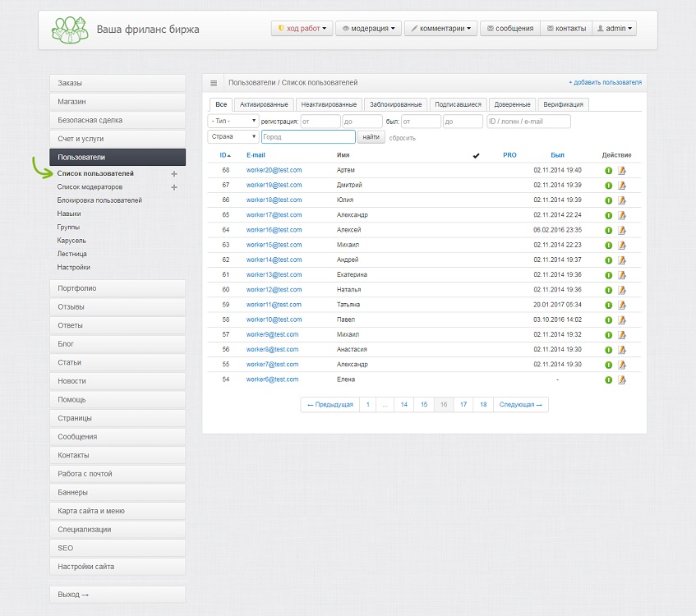Click the сбросить reset link
Image resolution: width=696 pixels, height=616 pixels.
(x=402, y=138)
